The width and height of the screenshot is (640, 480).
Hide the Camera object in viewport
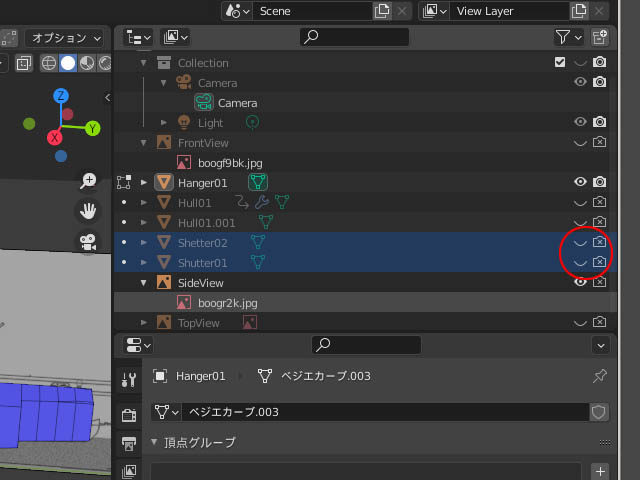point(580,82)
